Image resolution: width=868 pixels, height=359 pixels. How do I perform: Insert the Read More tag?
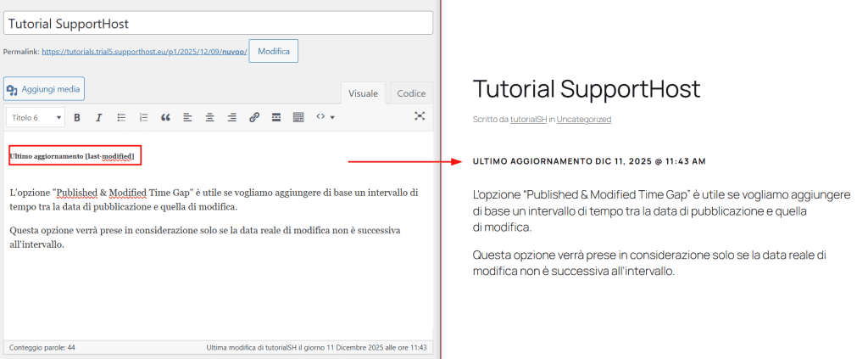click(276, 117)
